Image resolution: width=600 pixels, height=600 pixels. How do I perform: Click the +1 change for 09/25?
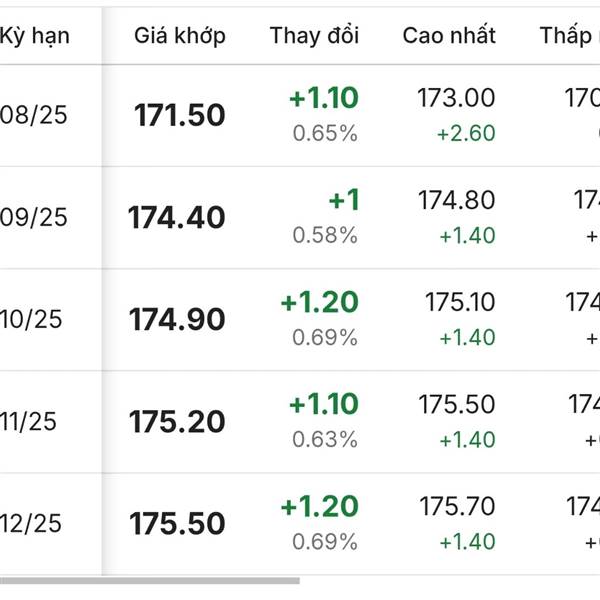(344, 200)
